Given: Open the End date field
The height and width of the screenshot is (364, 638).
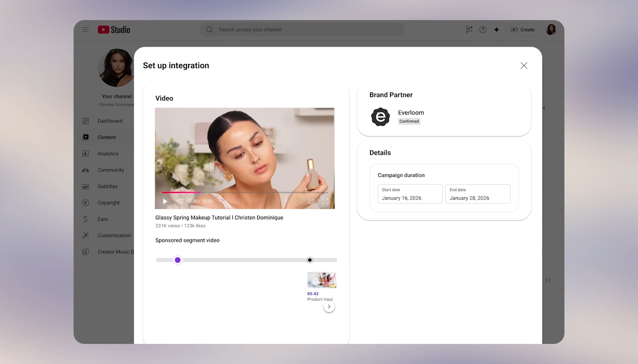Looking at the screenshot, I should pyautogui.click(x=478, y=194).
